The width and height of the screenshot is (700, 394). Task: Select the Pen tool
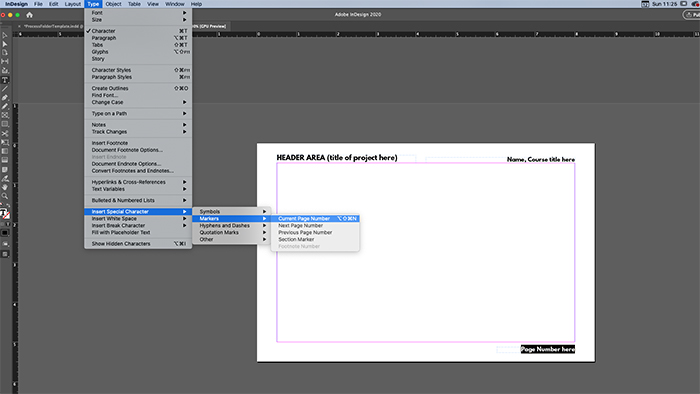[x=5, y=98]
